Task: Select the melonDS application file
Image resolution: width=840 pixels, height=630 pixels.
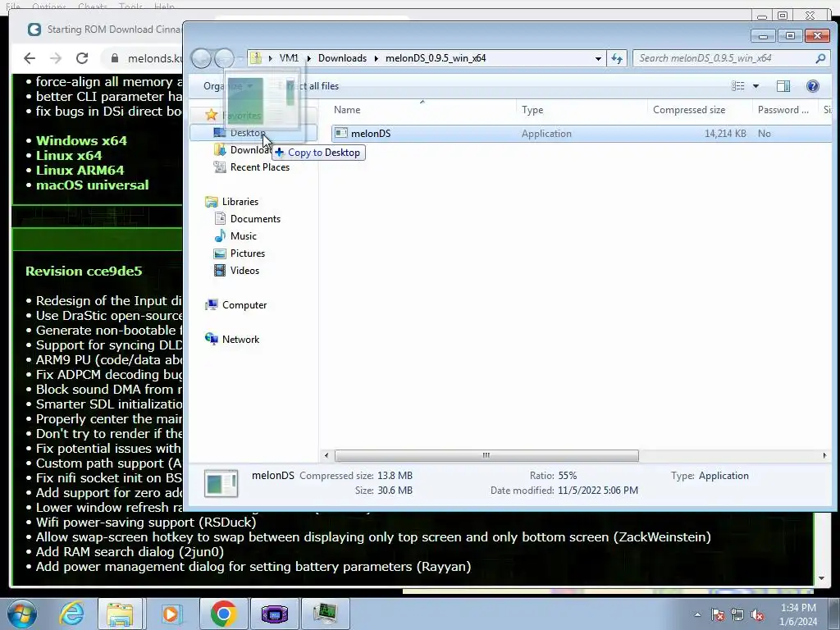Action: [582, 134]
